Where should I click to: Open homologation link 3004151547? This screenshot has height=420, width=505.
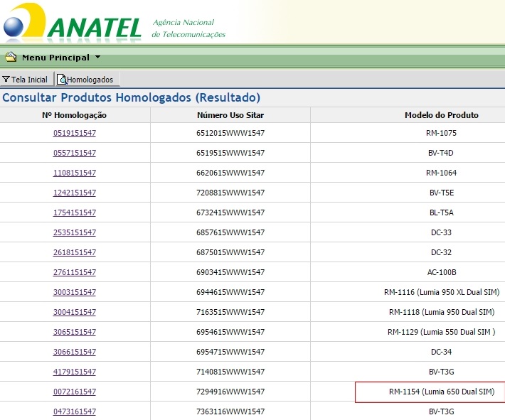[75, 312]
